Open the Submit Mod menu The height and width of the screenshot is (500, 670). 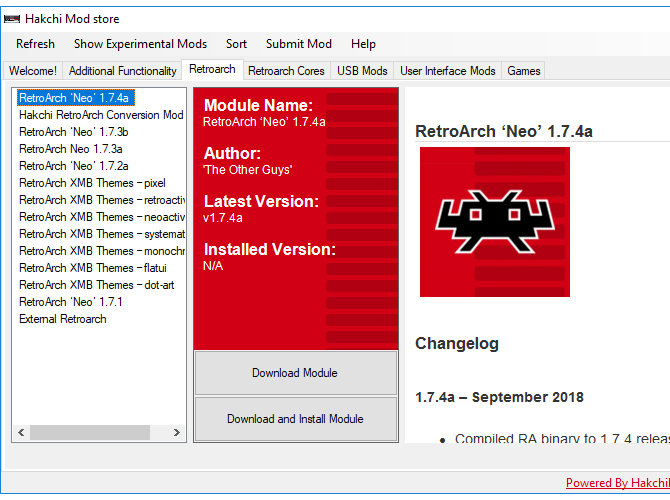299,44
